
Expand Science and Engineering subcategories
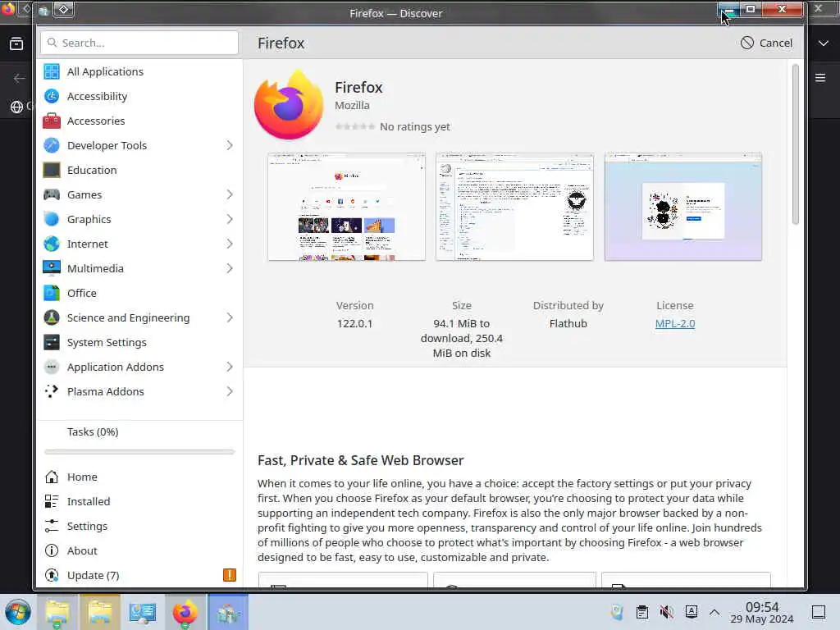click(x=230, y=317)
